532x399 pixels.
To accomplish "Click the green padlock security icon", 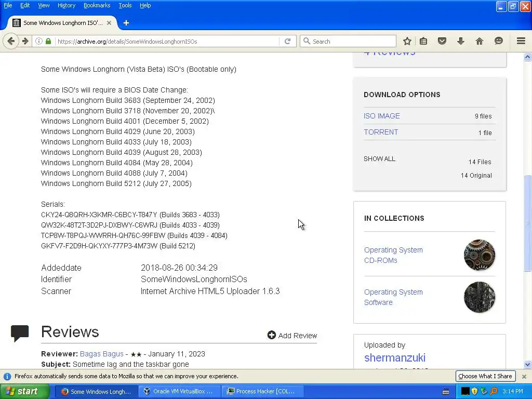I will click(x=48, y=42).
